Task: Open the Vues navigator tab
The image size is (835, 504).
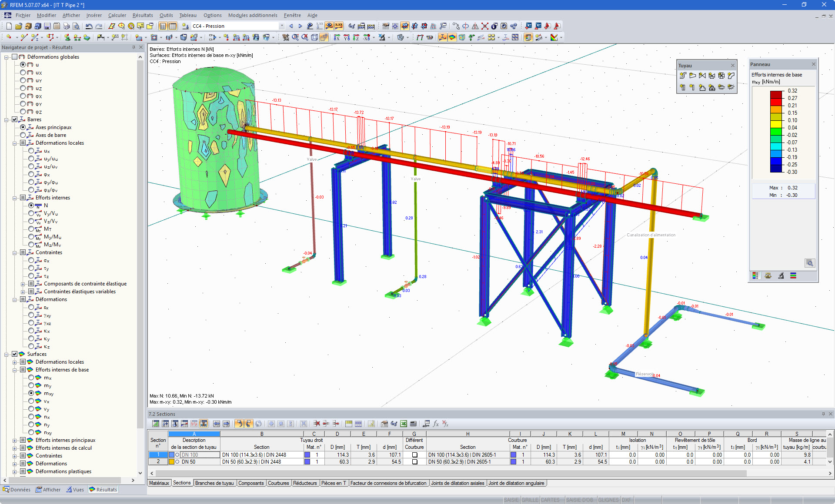Action: [75, 490]
